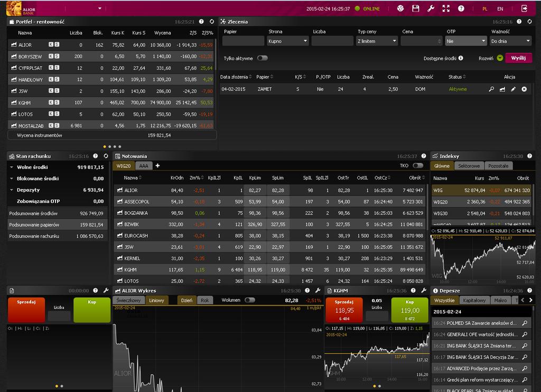
Task: Switch ALIOR chart to Liniowy
Action: tap(156, 300)
